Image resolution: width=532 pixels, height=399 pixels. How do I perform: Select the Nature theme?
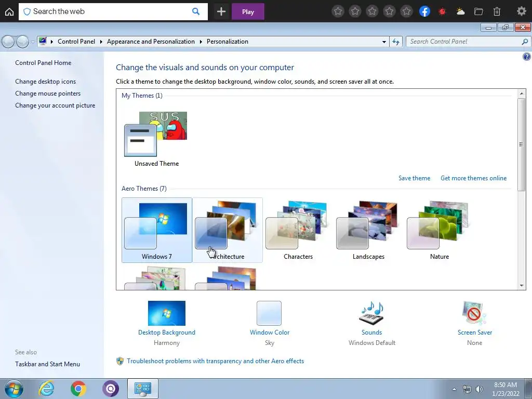click(440, 230)
